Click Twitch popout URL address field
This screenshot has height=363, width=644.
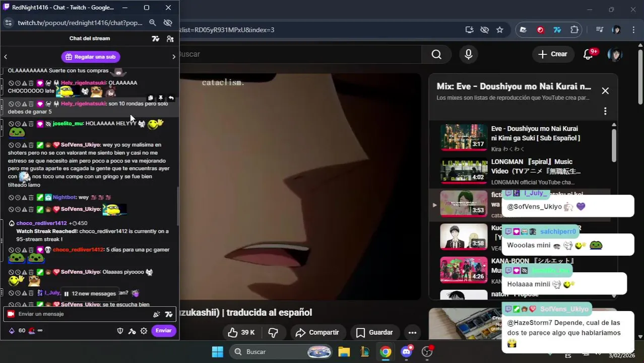(81, 23)
